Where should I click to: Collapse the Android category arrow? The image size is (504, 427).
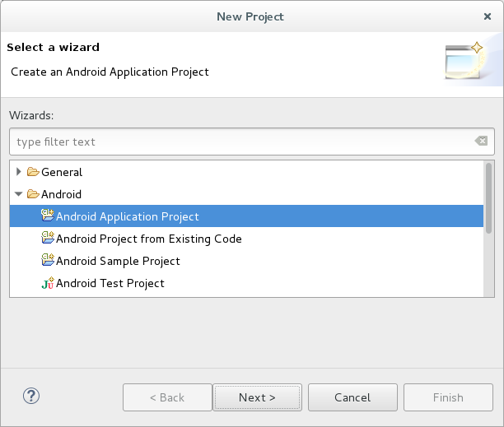[19, 194]
